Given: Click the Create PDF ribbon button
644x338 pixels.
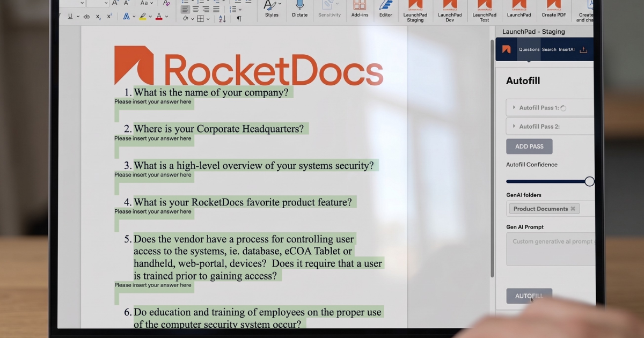Looking at the screenshot, I should pos(553,9).
